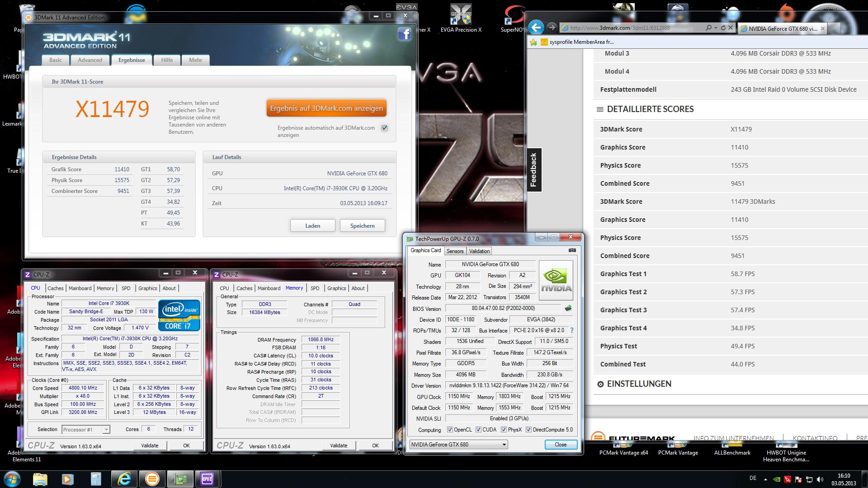Open the SPD tab in memory CPU-Z window

(x=315, y=288)
